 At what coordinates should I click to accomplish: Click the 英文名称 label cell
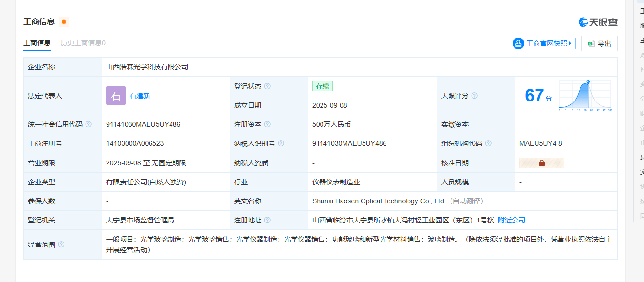click(269, 201)
